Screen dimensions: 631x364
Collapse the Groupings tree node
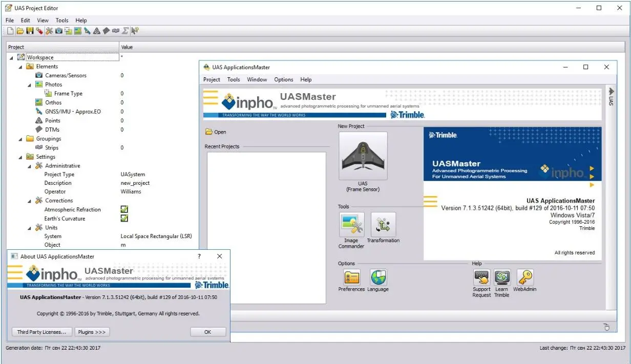click(20, 139)
